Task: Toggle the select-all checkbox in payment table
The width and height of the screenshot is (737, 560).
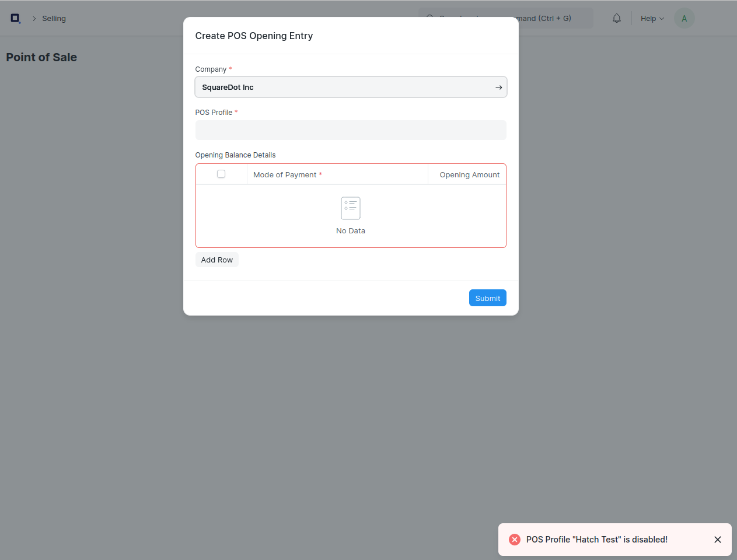Action: tap(221, 174)
